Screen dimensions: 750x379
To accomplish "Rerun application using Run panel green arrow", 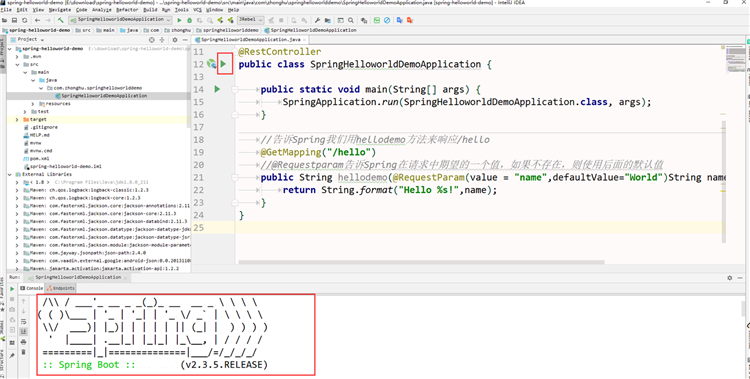I will point(12,289).
